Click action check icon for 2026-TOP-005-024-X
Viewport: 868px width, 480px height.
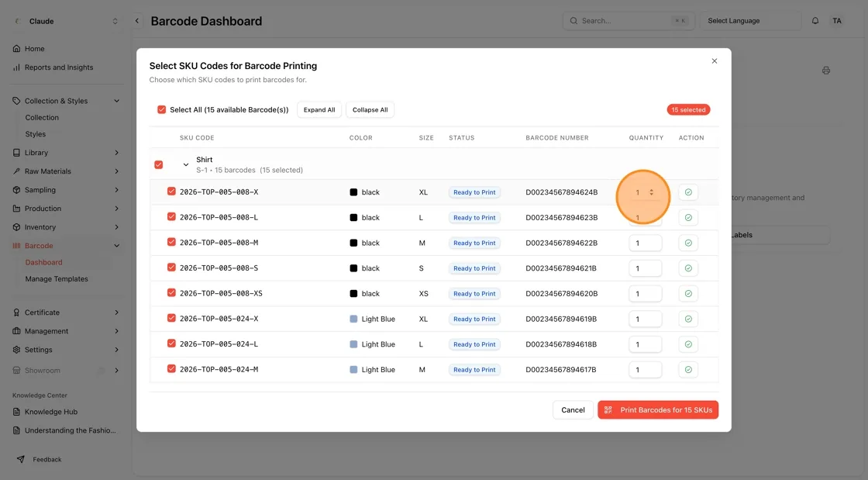pyautogui.click(x=688, y=319)
